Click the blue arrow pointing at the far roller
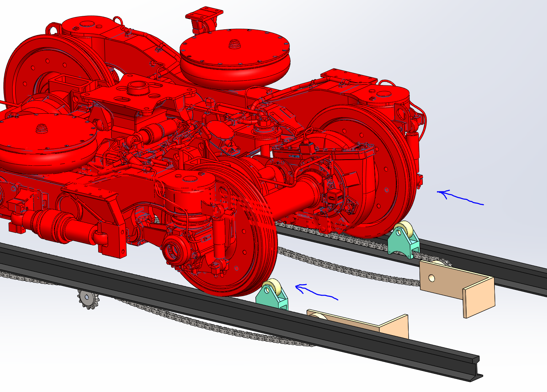The width and height of the screenshot is (547, 392). click(x=460, y=198)
